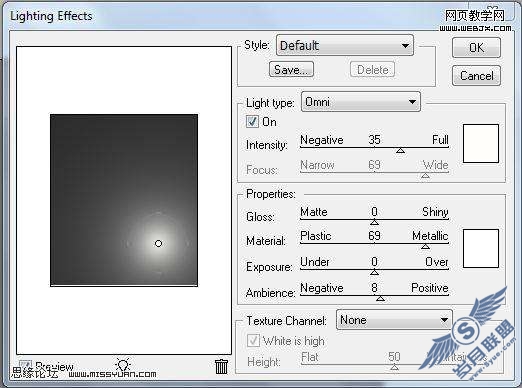The image size is (522, 388).
Task: Click the Ambience value 8
Action: tap(374, 287)
